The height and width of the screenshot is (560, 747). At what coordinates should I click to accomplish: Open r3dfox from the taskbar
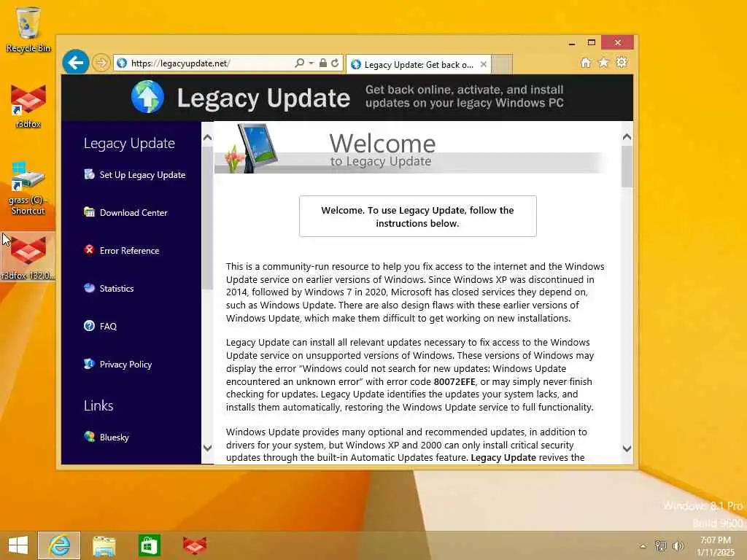(194, 545)
